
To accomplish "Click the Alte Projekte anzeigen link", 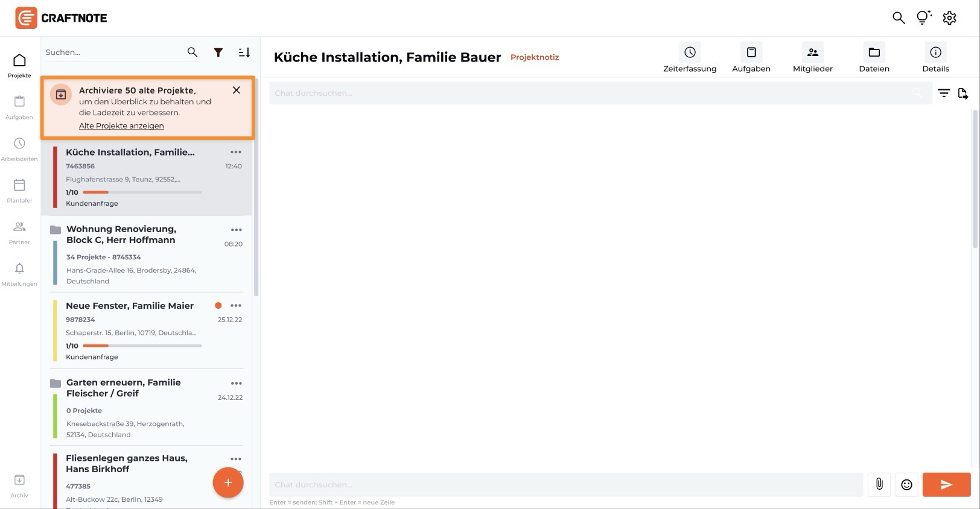I will pos(121,126).
